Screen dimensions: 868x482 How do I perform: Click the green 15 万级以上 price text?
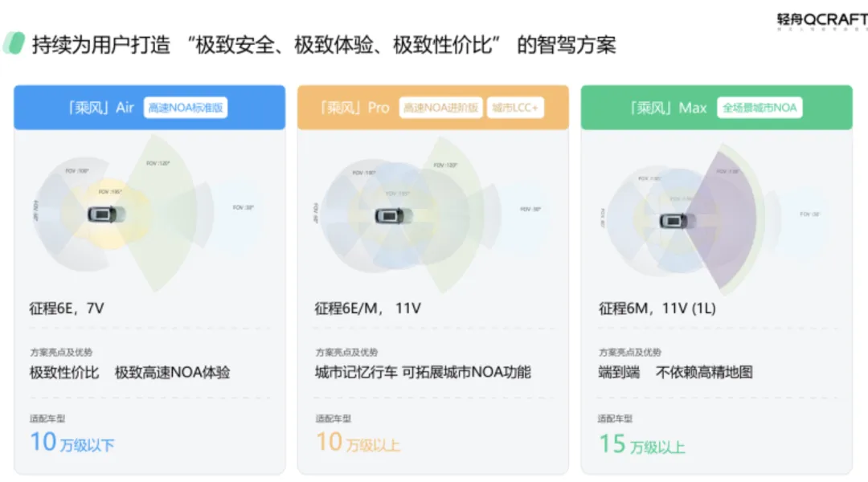coord(642,444)
